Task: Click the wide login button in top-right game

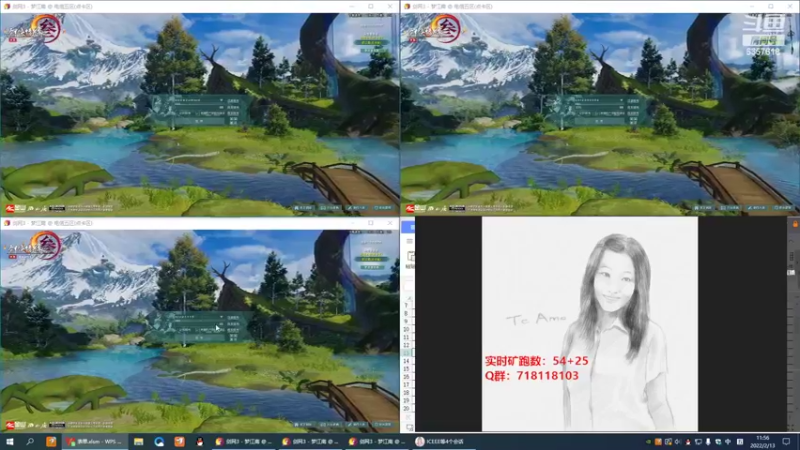Action: coord(599,121)
